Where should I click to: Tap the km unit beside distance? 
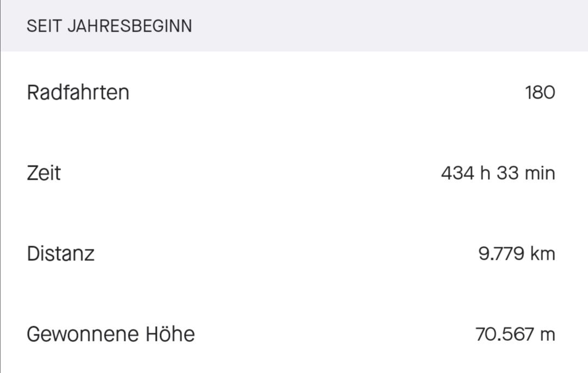(542, 254)
